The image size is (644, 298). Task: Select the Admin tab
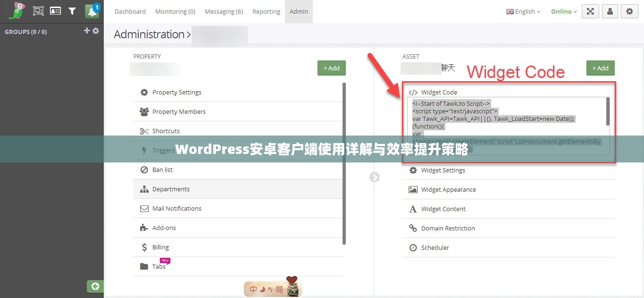(x=299, y=11)
